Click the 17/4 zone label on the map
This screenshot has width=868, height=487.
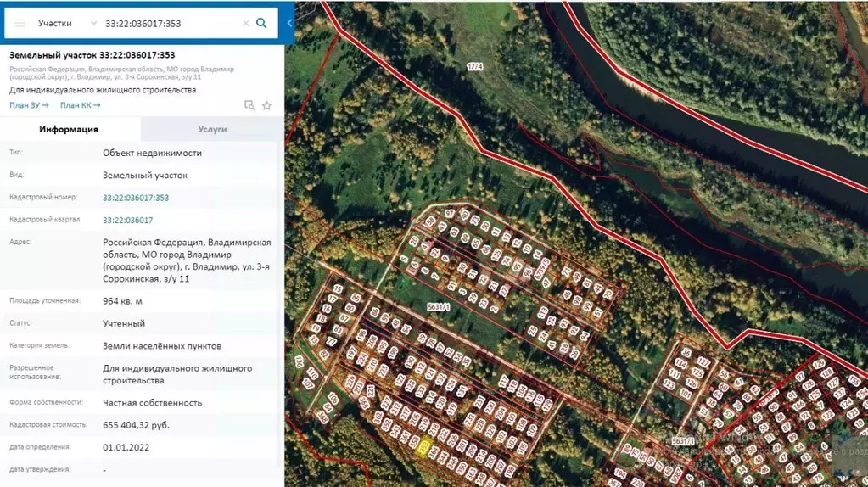tap(475, 66)
